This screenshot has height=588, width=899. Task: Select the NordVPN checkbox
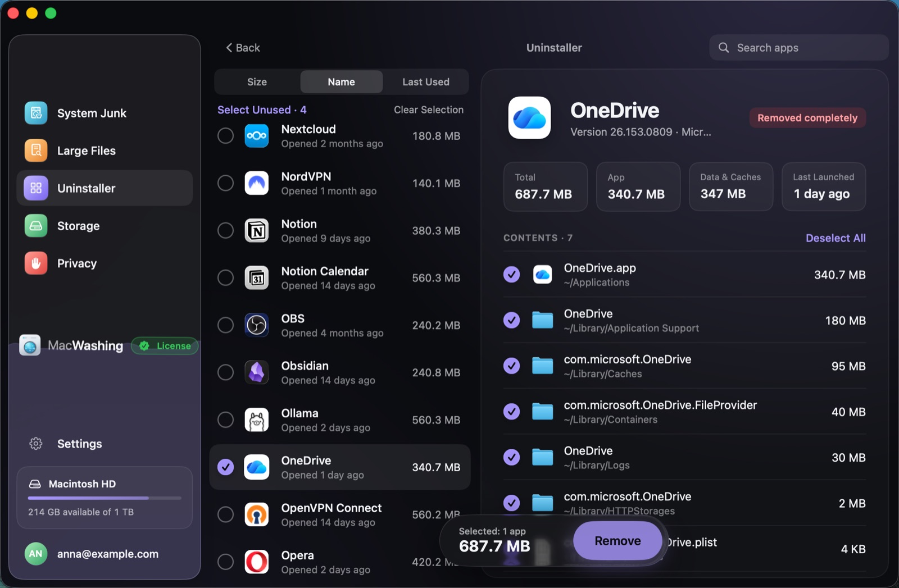click(226, 183)
